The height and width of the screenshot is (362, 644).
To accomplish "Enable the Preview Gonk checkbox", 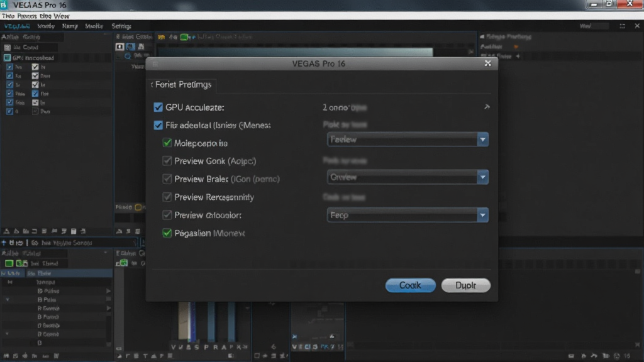I will click(x=167, y=161).
